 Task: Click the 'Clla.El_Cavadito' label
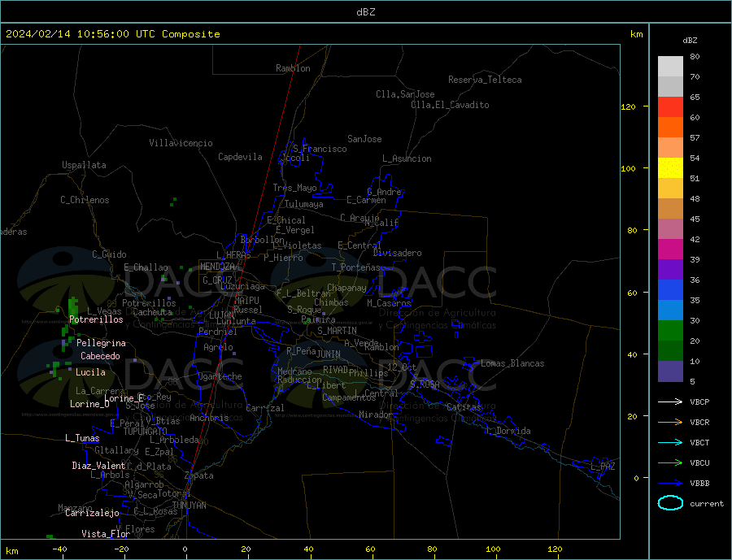[x=450, y=105]
